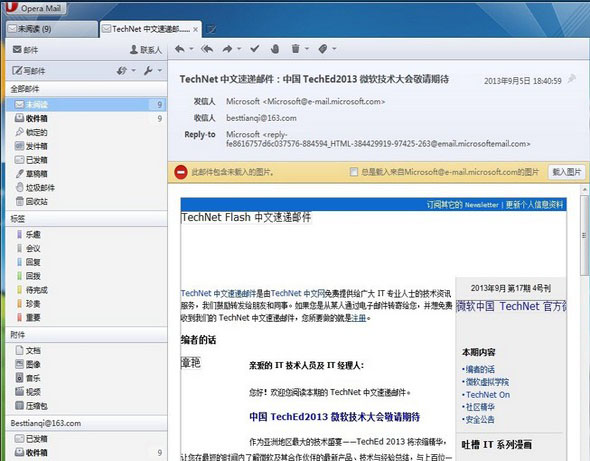
Task: Select 锁定的 pinned folder
Action: 86,132
